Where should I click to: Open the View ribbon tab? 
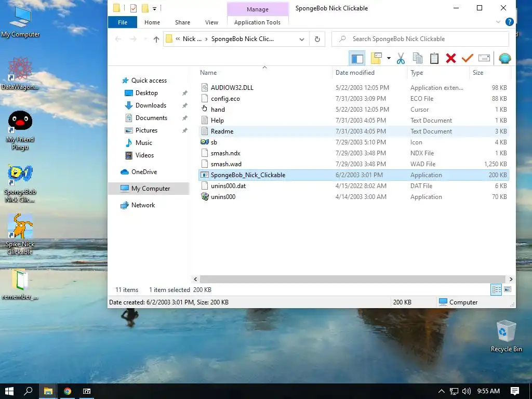[x=212, y=22]
